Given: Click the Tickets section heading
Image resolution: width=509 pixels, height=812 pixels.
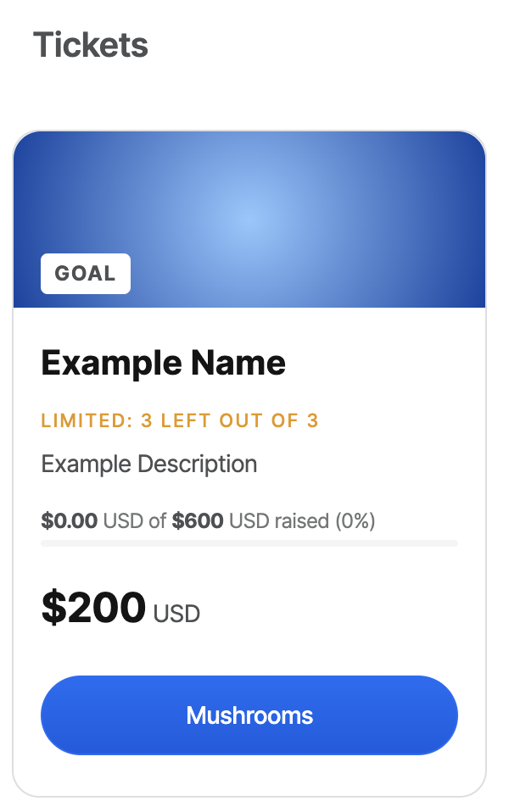Looking at the screenshot, I should 91,44.
